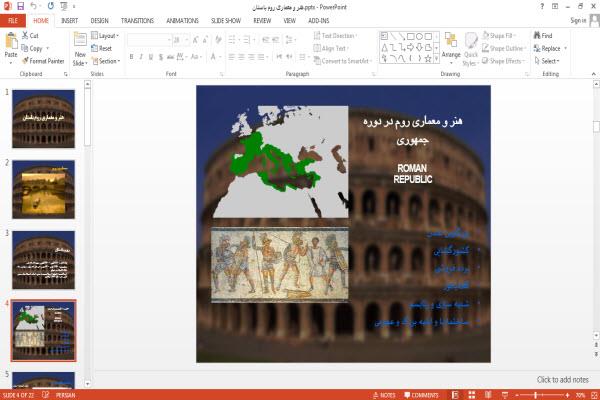Activate the Format Painter
The width and height of the screenshot is (600, 400).
coord(43,61)
